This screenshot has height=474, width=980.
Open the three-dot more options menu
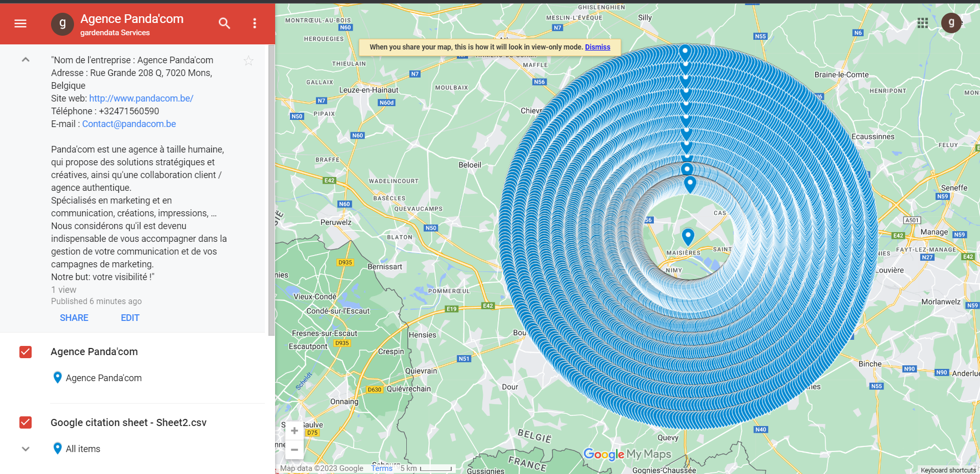(x=255, y=23)
